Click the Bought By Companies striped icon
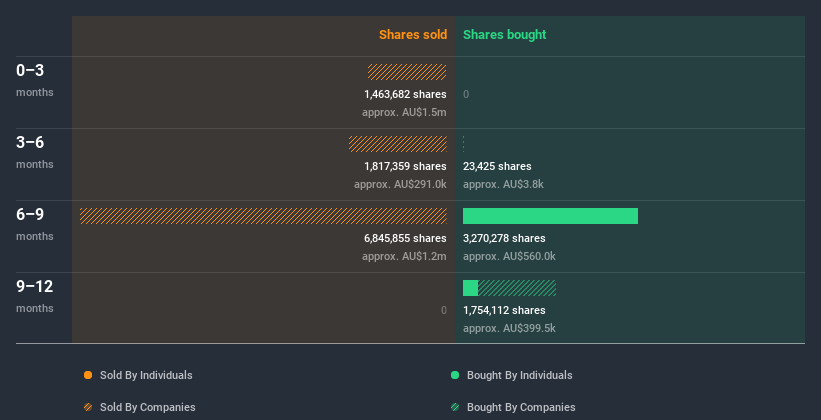821x420 pixels. (455, 407)
